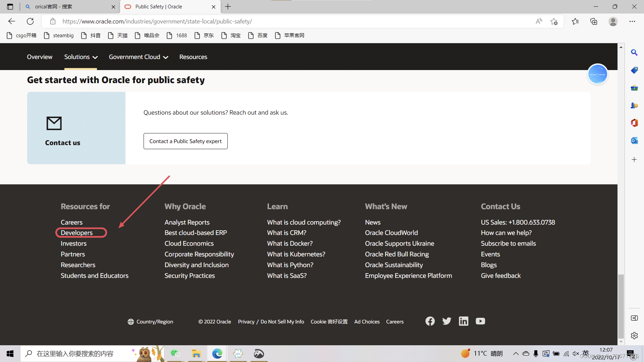Open the sidebar shopping tag icon
The image size is (644, 362).
(x=634, y=70)
